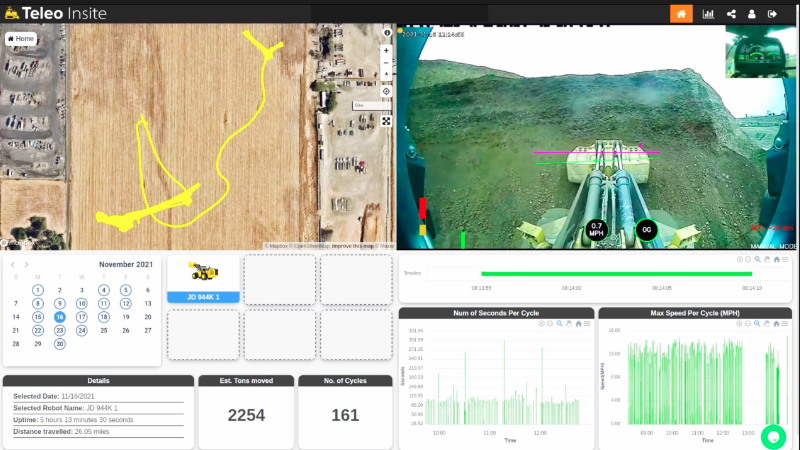Enable pan tool on Max Speed chart
The image size is (800, 450).
(x=769, y=323)
